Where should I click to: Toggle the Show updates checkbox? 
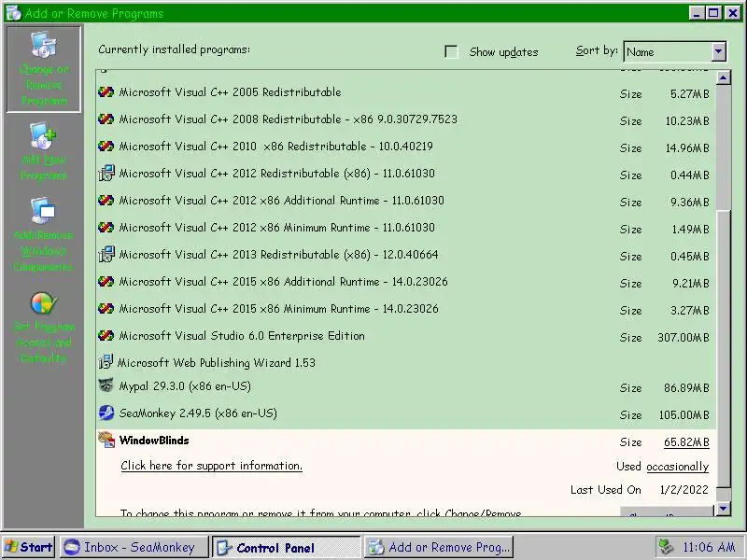[451, 51]
